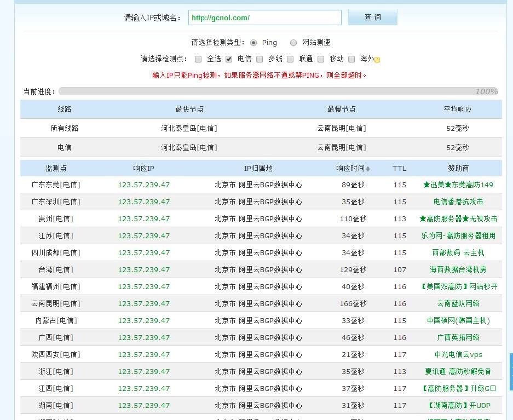Viewport: 513px width, 420px height.
Task: Toggle the 移动 checkbox
Action: coord(321,59)
